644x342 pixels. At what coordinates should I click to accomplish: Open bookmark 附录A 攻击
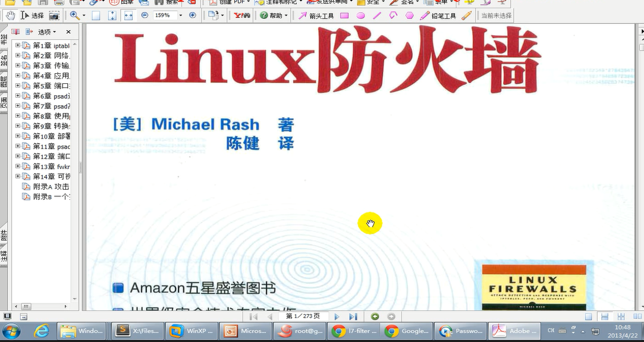[51, 186]
